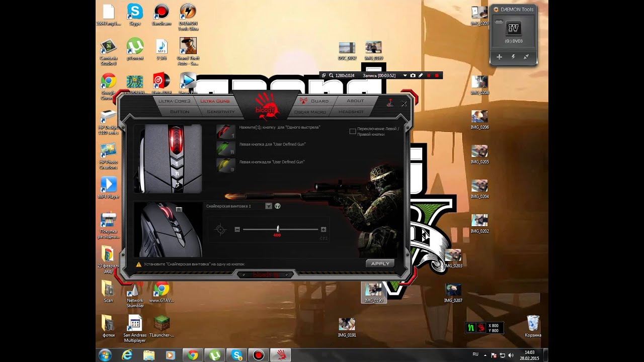Click the Apply button
This screenshot has height=362, width=644.
click(380, 263)
